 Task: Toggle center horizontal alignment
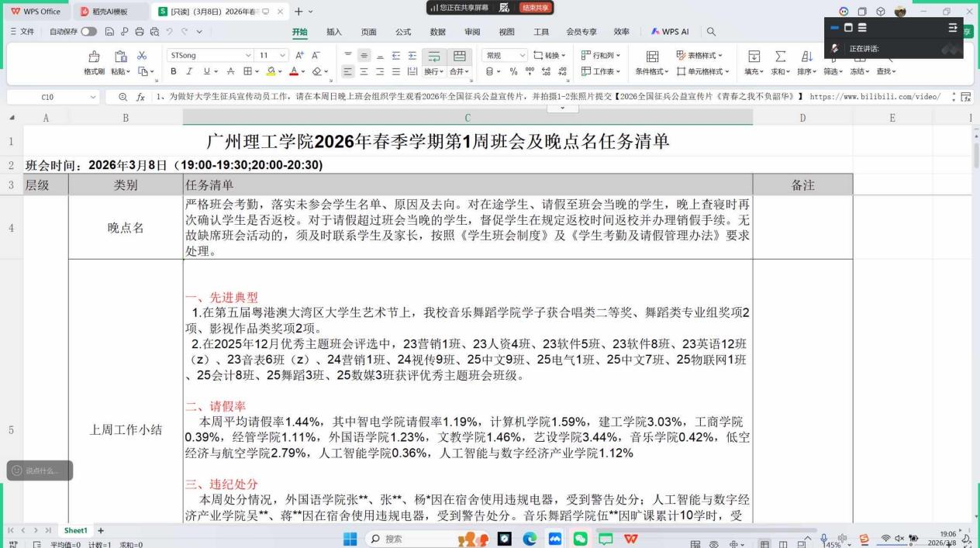tap(365, 71)
